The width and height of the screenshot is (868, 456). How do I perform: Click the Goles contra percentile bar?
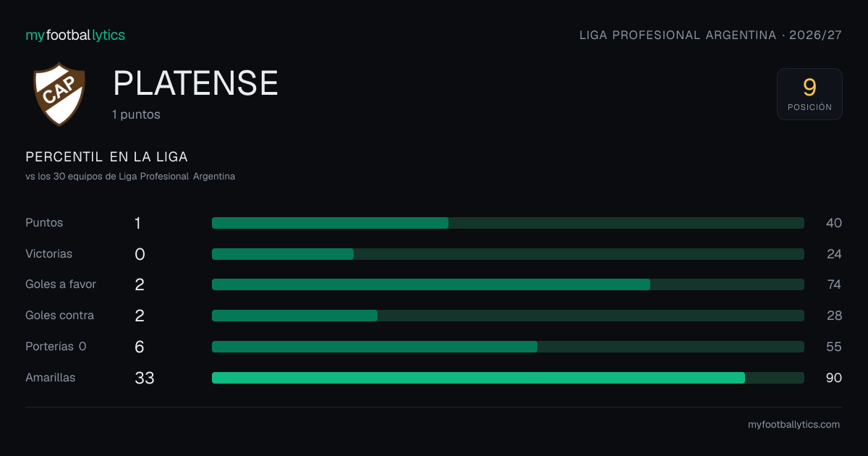[x=508, y=316]
